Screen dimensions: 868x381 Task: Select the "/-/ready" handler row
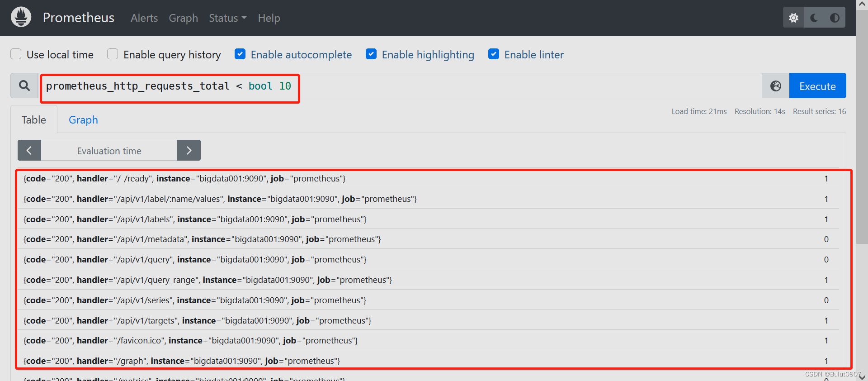[428, 179]
